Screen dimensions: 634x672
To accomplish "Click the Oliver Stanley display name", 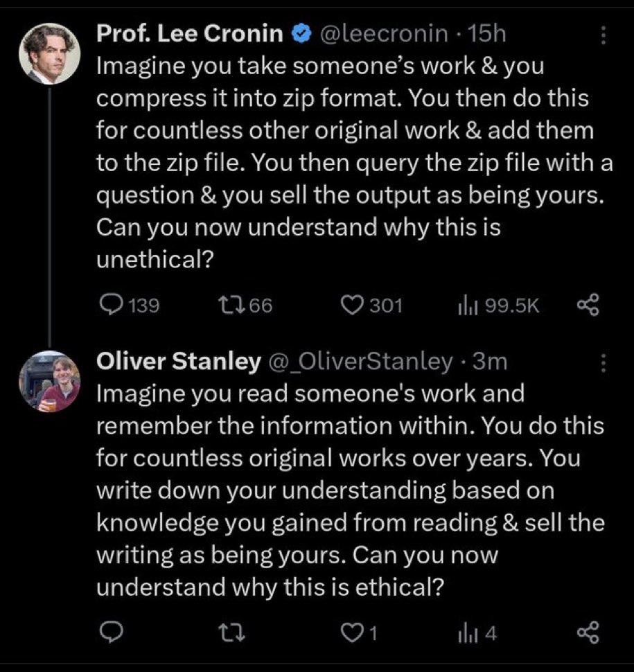I will point(179,361).
